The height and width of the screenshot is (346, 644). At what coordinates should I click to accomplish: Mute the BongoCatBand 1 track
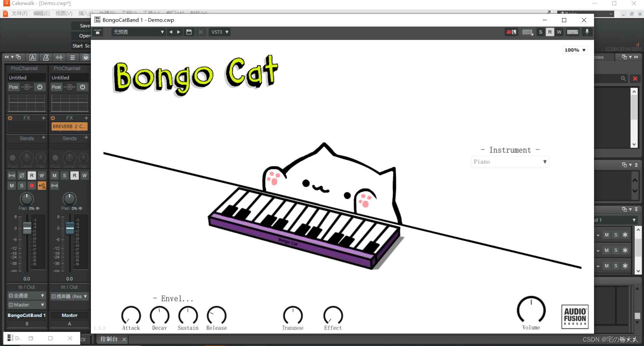click(x=12, y=186)
